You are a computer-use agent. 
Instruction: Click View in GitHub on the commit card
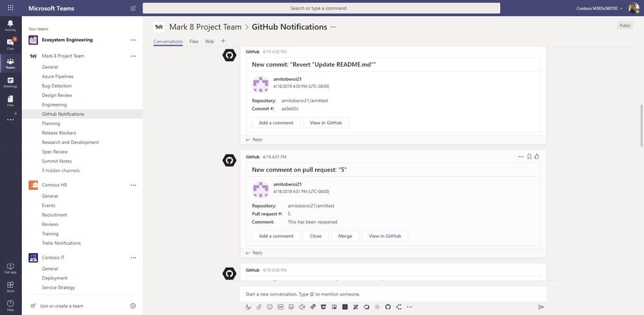click(x=326, y=123)
